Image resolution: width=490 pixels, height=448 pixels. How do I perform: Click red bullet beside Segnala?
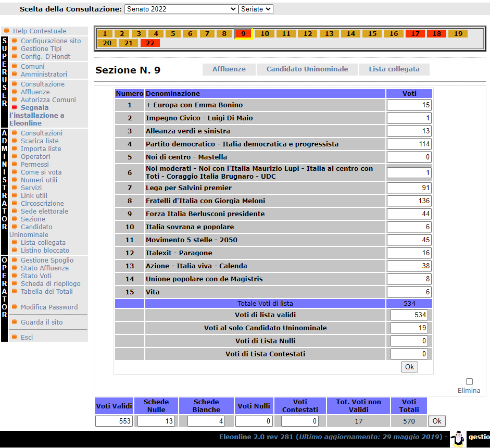pyautogui.click(x=15, y=107)
